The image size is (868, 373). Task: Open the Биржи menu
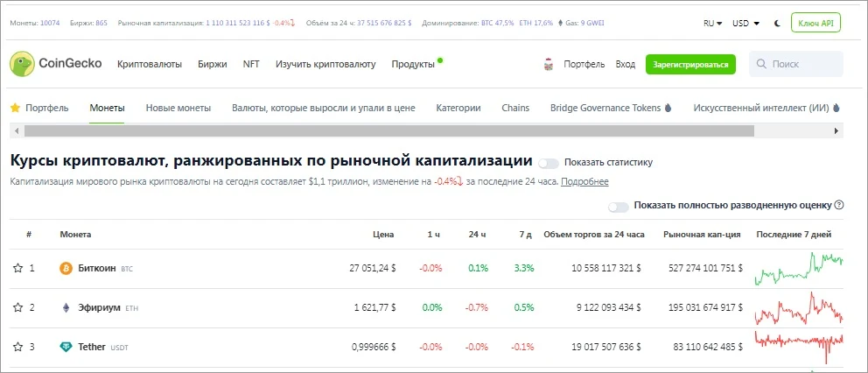[x=213, y=64]
